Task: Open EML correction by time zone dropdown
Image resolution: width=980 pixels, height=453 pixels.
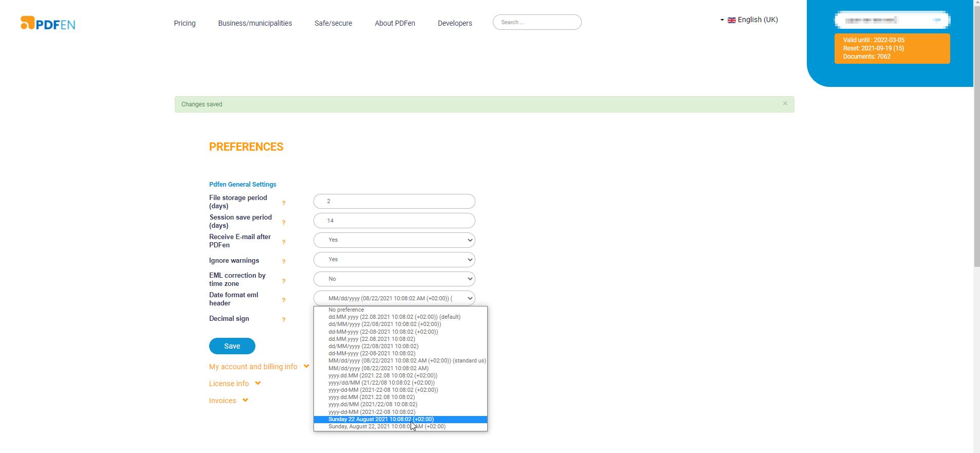Action: coord(394,279)
